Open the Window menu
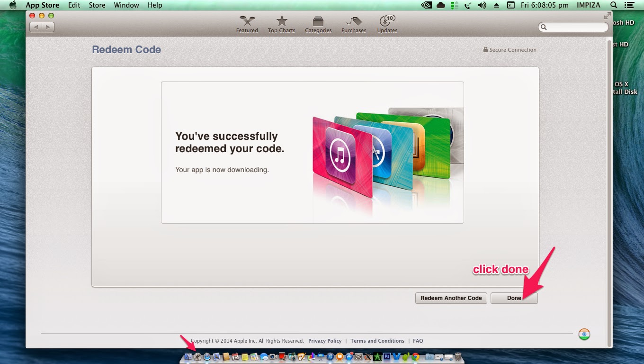This screenshot has height=364, width=644. point(126,5)
